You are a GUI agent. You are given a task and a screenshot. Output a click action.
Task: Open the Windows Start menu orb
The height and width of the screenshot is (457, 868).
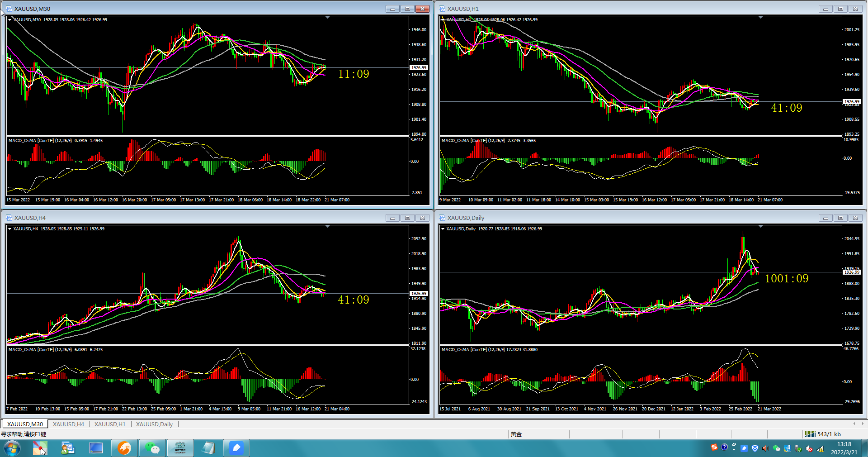[x=12, y=448]
